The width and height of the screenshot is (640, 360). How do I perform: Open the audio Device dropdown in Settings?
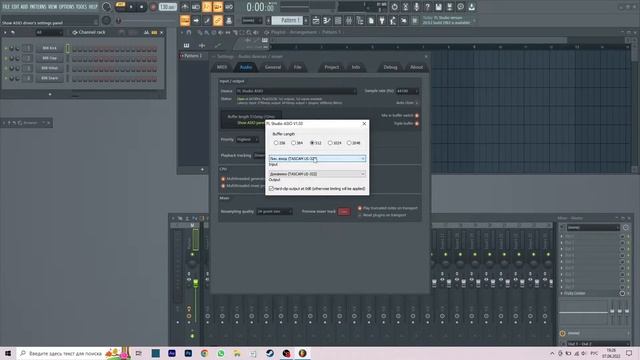coord(296,91)
